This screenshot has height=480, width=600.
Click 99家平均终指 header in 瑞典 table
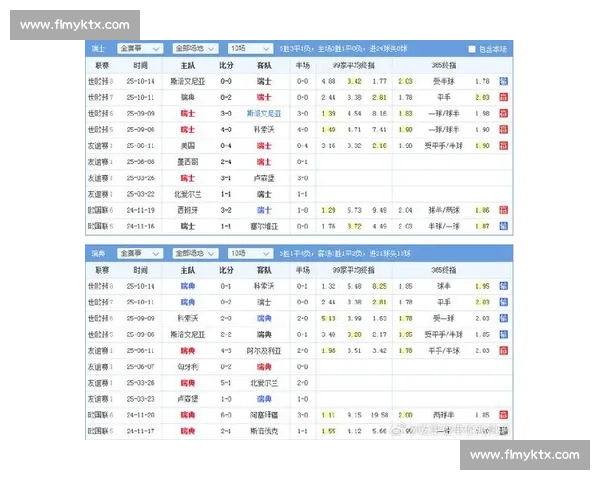354,270
